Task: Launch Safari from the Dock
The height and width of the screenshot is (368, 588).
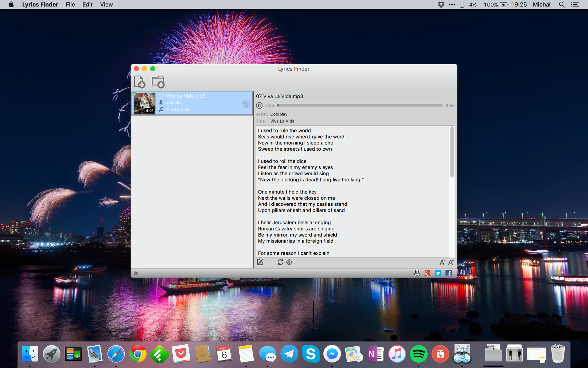Action: point(116,354)
